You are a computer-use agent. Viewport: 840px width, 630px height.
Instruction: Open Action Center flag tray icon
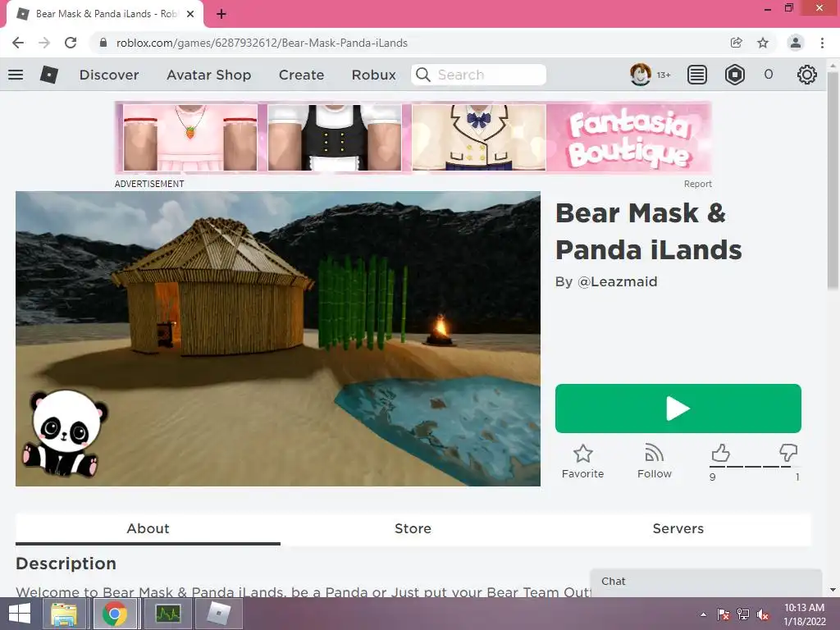(x=724, y=614)
